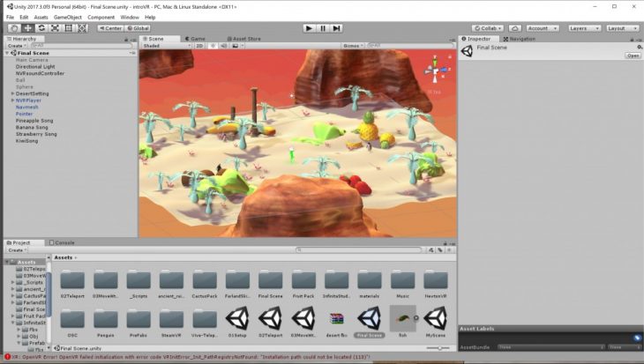Toggle Global coordinate mode button
Screen dimensions: 644x364
point(139,28)
